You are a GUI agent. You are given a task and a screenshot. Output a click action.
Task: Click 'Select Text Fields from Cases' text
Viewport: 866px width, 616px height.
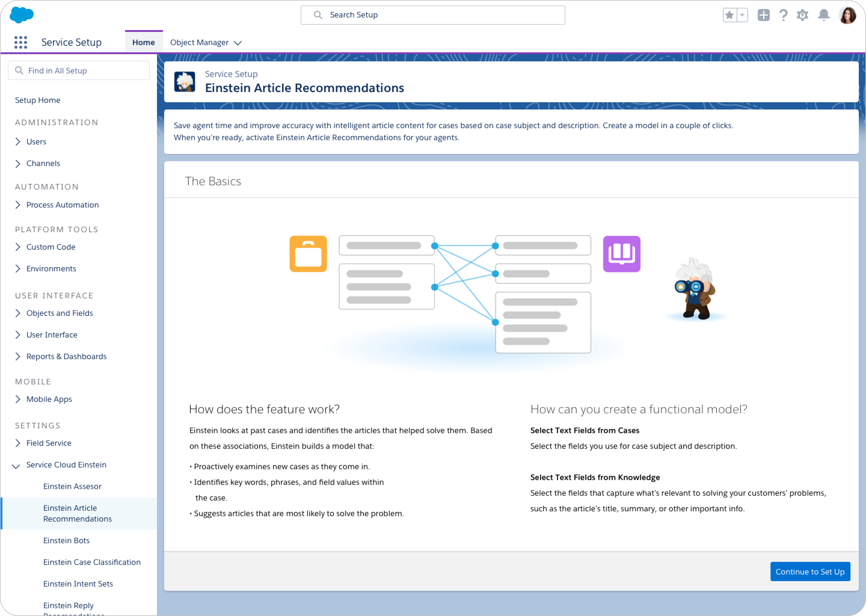(585, 430)
